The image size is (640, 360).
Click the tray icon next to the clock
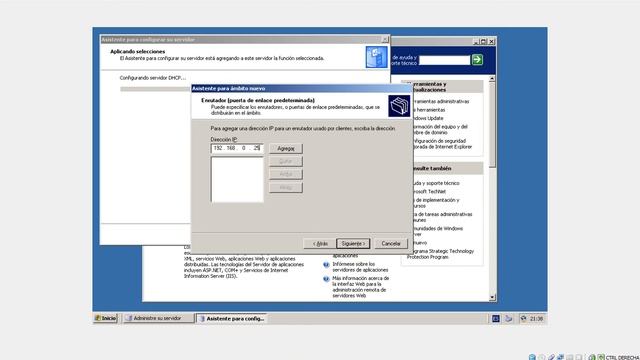point(523,318)
